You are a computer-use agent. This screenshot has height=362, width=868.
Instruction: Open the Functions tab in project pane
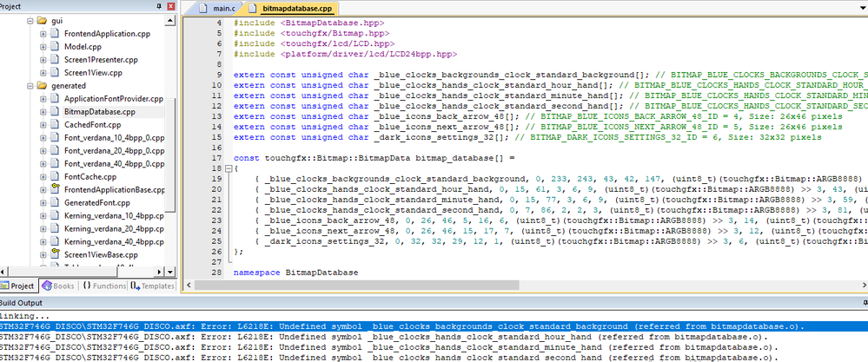tap(104, 286)
